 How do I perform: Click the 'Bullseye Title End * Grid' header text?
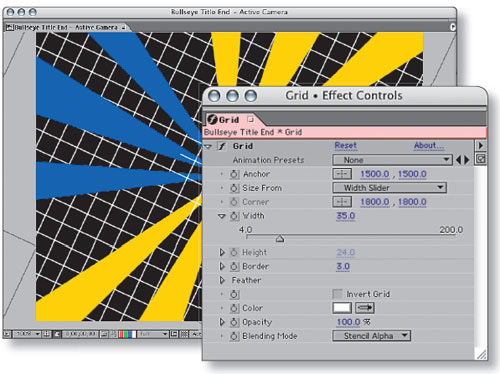tap(253, 132)
